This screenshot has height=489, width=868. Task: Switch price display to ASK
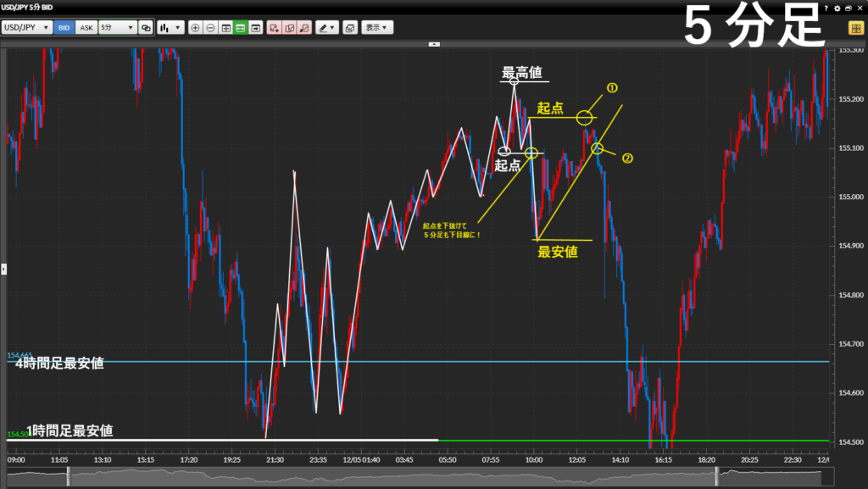click(86, 27)
